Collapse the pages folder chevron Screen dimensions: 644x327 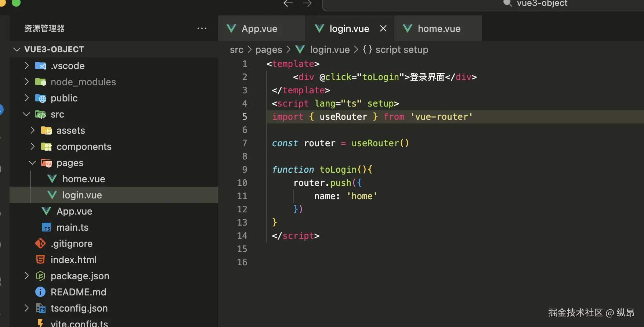click(32, 163)
